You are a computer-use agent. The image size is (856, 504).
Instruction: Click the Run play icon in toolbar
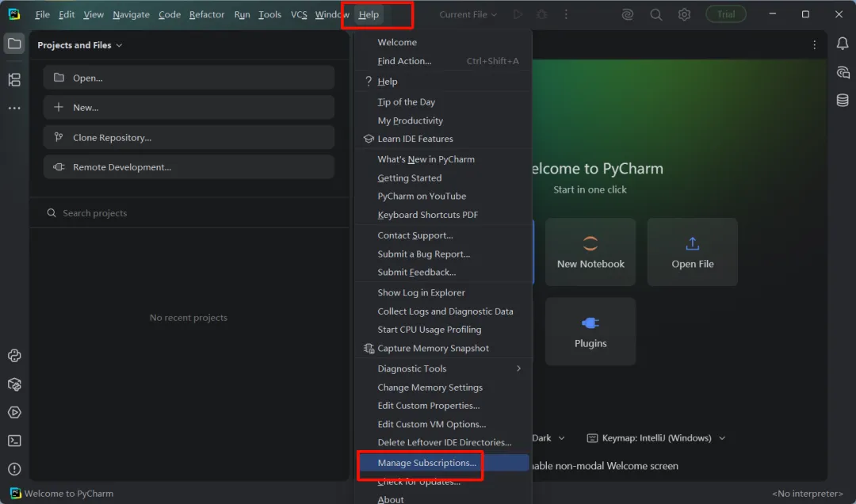(x=518, y=15)
